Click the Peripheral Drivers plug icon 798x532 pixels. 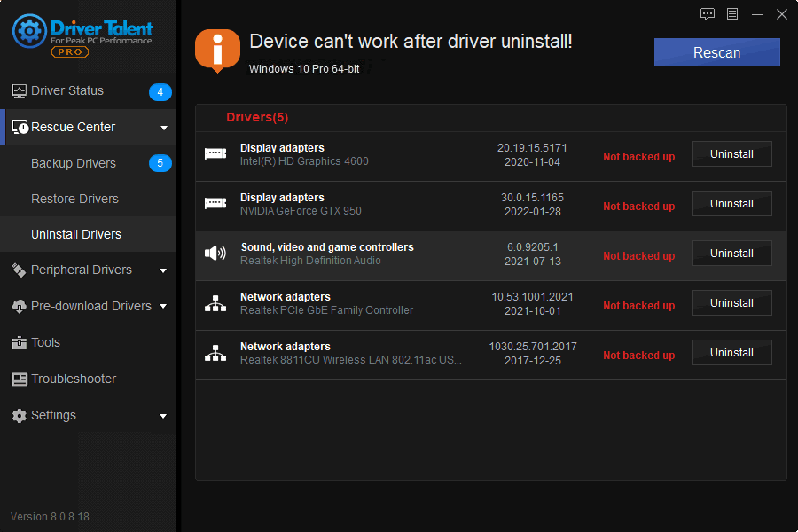click(19, 270)
